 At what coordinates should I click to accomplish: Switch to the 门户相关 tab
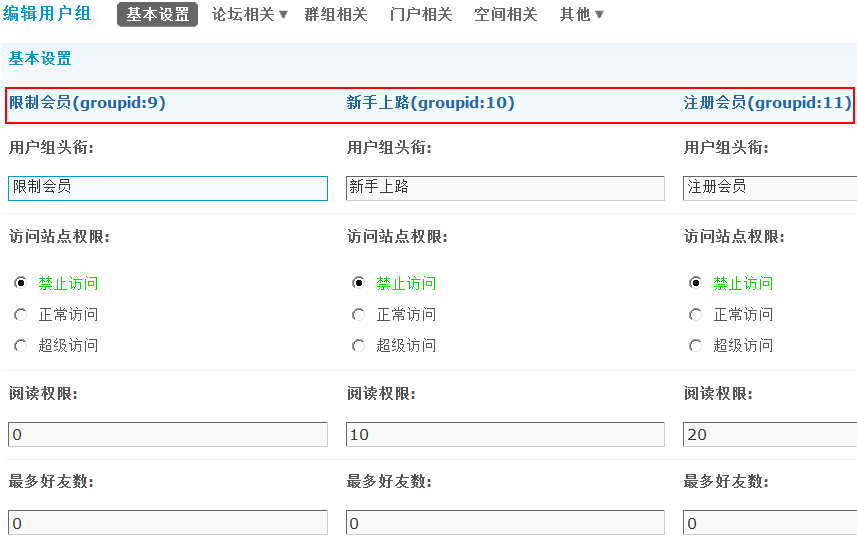coord(421,15)
